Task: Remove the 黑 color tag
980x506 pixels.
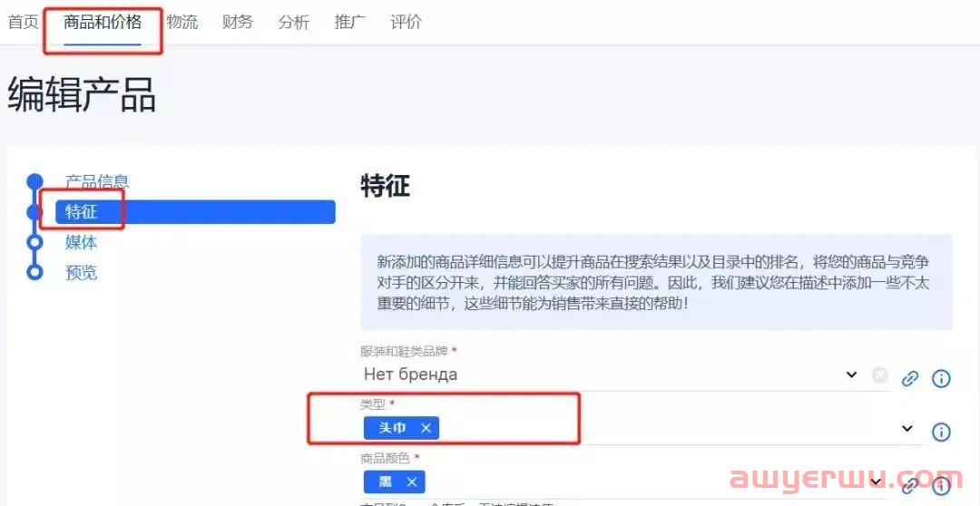Action: (x=412, y=482)
